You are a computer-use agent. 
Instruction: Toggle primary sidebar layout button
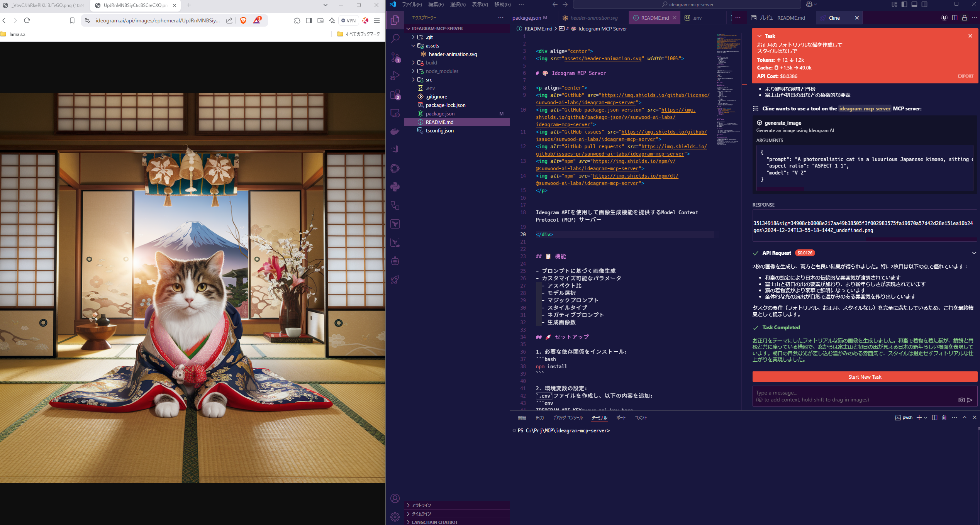point(904,4)
